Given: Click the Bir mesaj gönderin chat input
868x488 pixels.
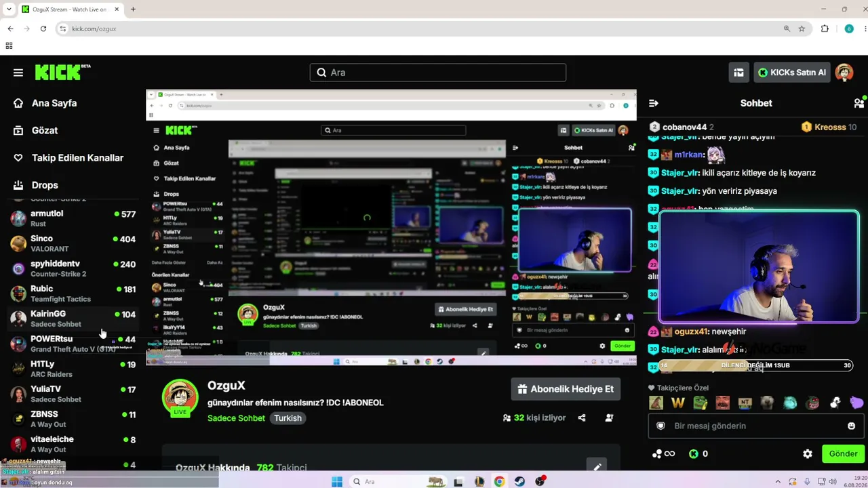Looking at the screenshot, I should [755, 426].
